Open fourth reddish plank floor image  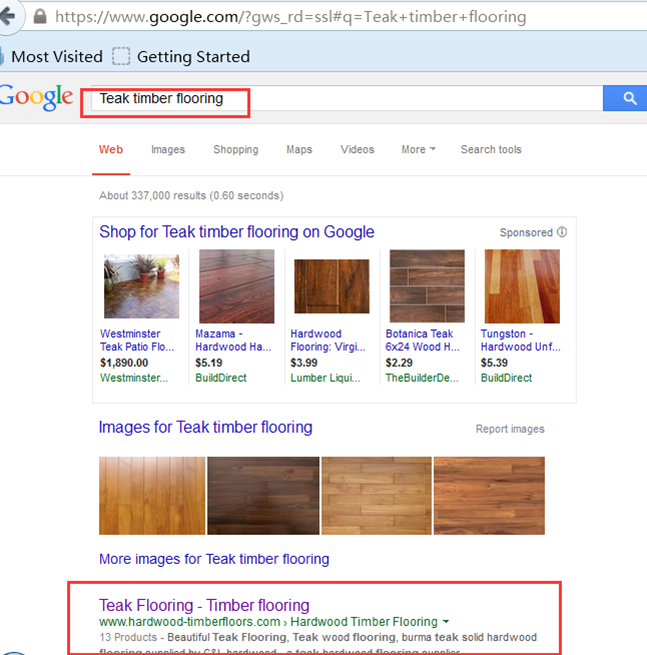tap(489, 495)
